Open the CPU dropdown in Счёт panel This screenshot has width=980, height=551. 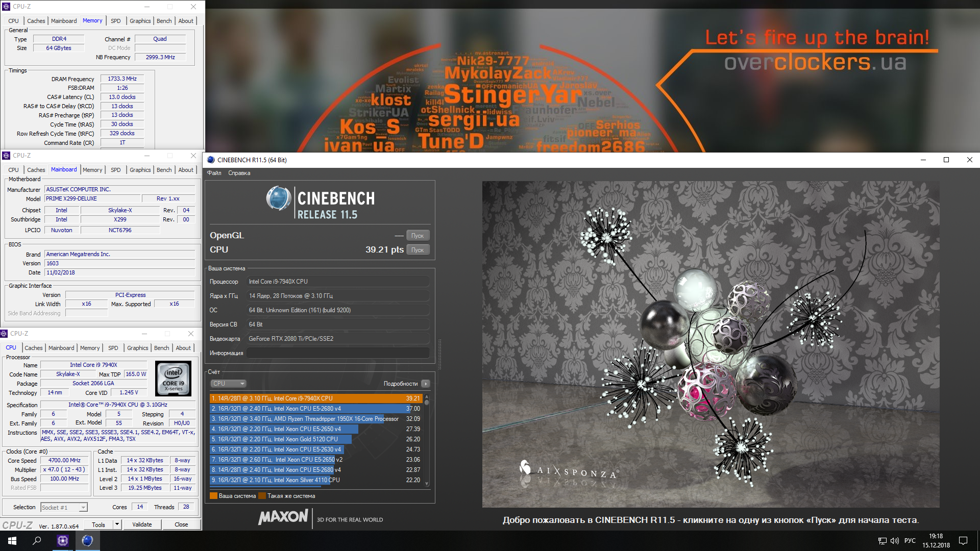click(228, 384)
